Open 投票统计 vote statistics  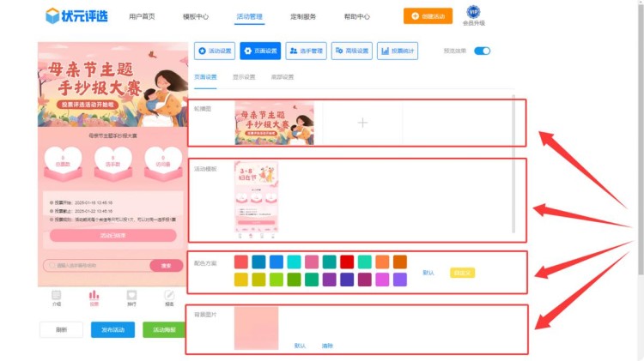pos(397,51)
